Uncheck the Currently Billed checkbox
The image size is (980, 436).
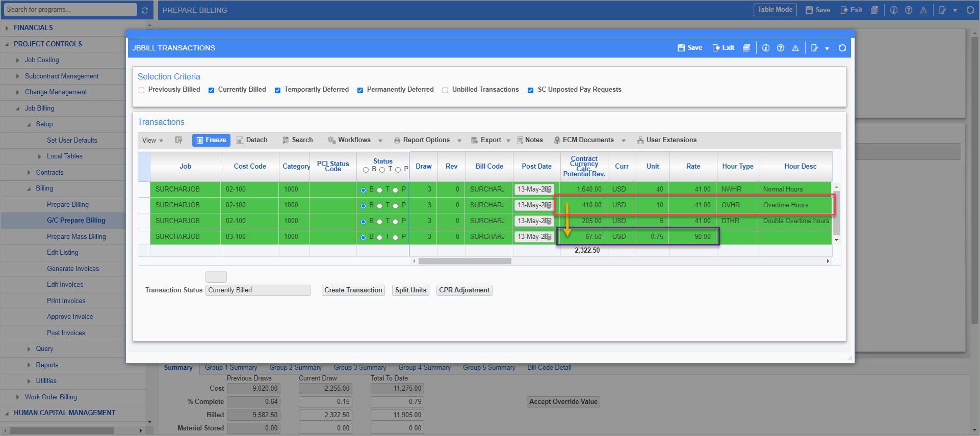click(x=211, y=90)
